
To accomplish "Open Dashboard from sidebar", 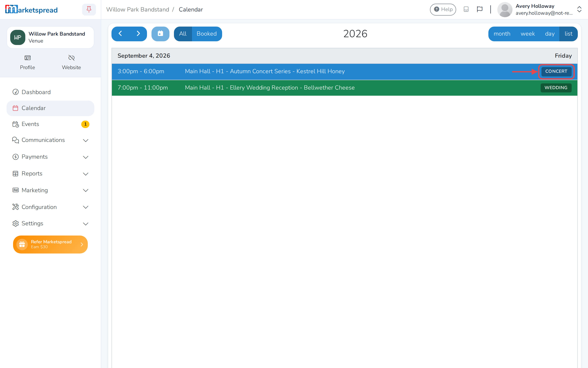I will tap(50, 92).
